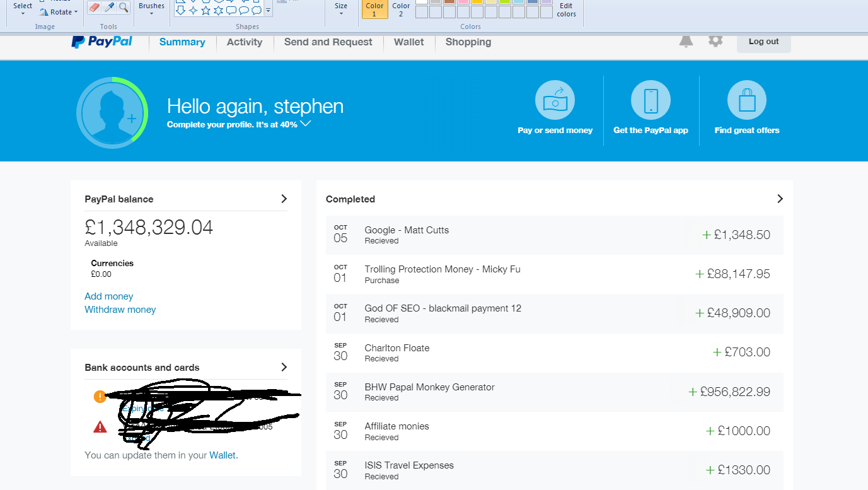Activate the Magnifier zoom tool

[124, 8]
